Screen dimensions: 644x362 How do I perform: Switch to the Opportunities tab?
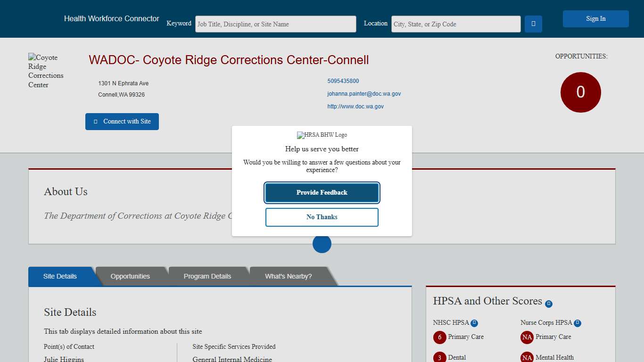(130, 276)
